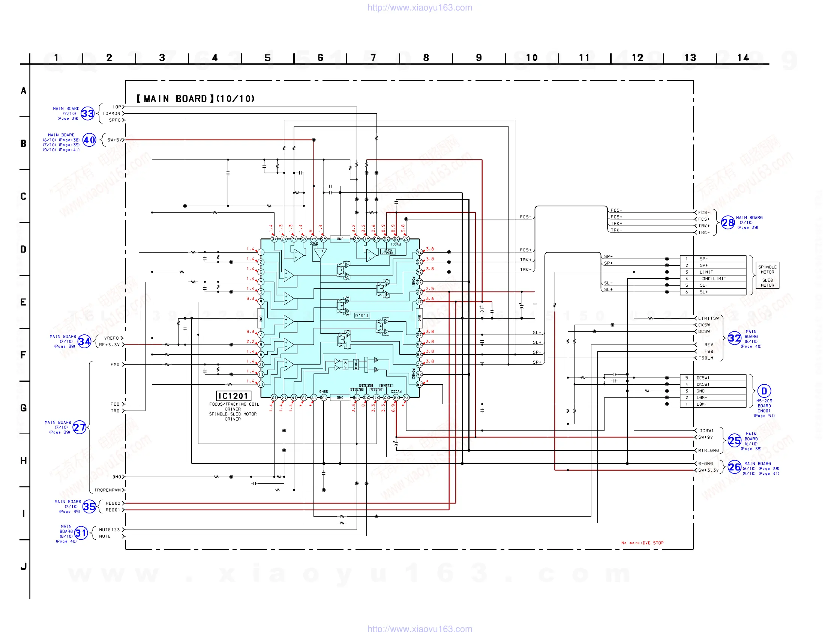The image size is (840, 632).
Task: Click the circled 26 D-GND reference marker
Action: 734,467
